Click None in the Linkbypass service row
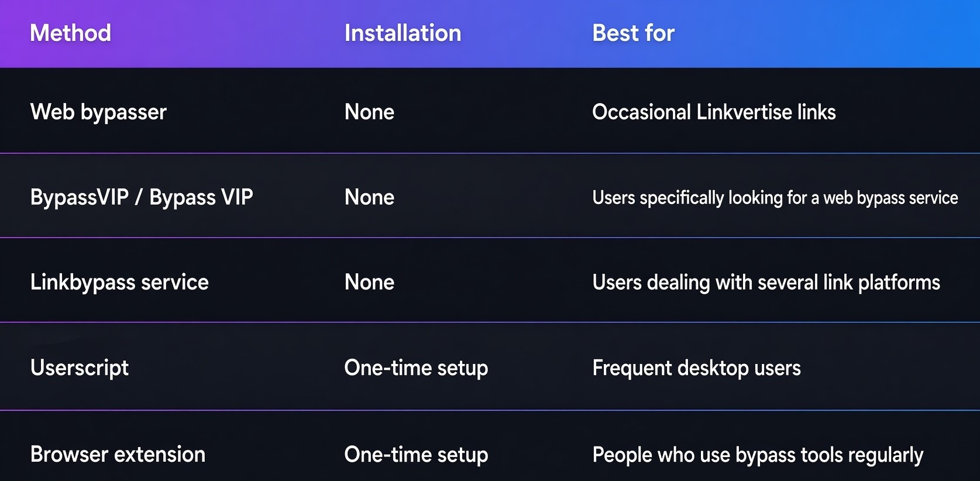The image size is (980, 481). click(x=369, y=282)
